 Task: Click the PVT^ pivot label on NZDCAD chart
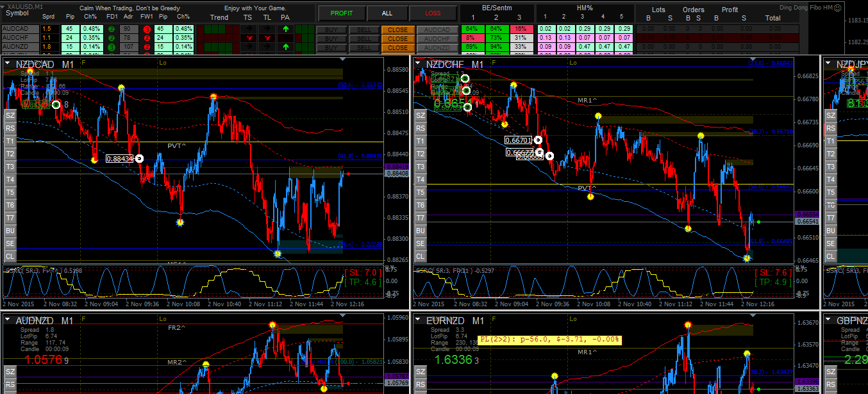(177, 145)
